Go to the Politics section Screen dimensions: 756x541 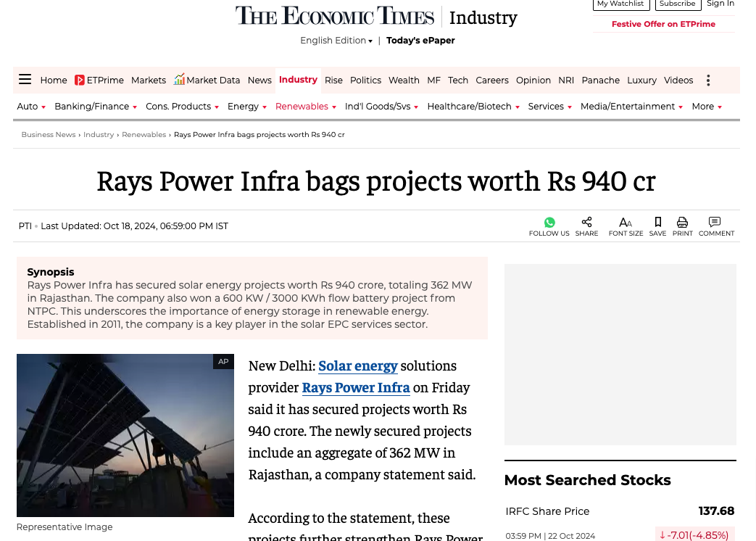(365, 80)
